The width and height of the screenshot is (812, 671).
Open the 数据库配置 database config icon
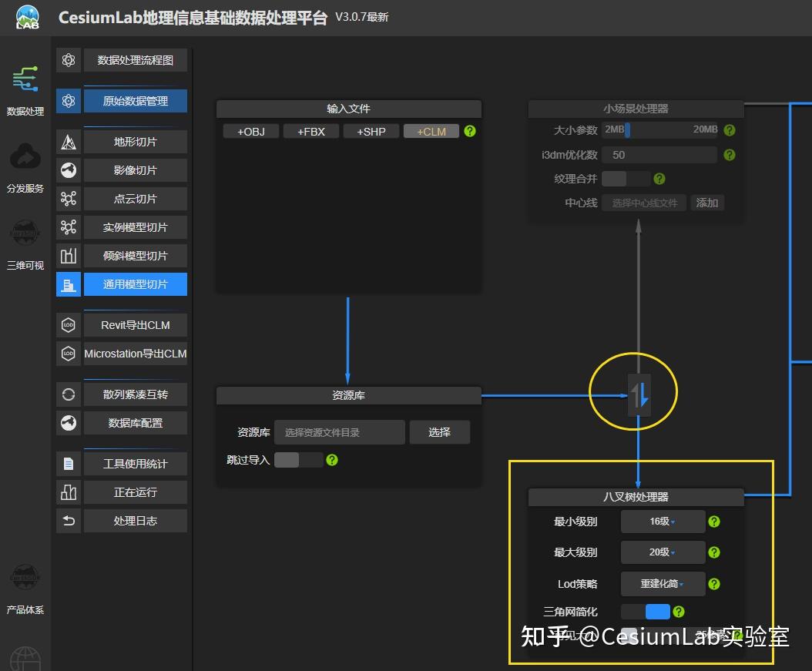tap(68, 422)
